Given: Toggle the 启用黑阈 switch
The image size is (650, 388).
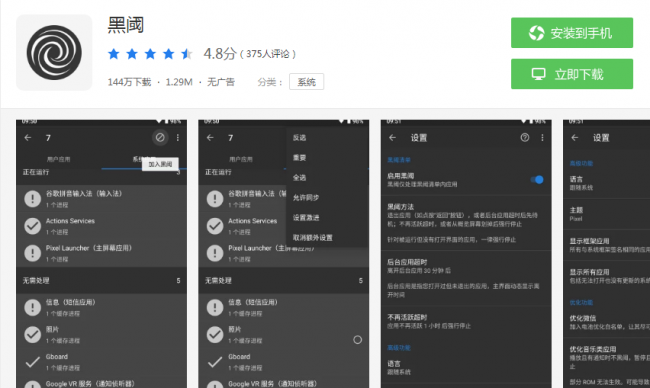Looking at the screenshot, I should (537, 179).
